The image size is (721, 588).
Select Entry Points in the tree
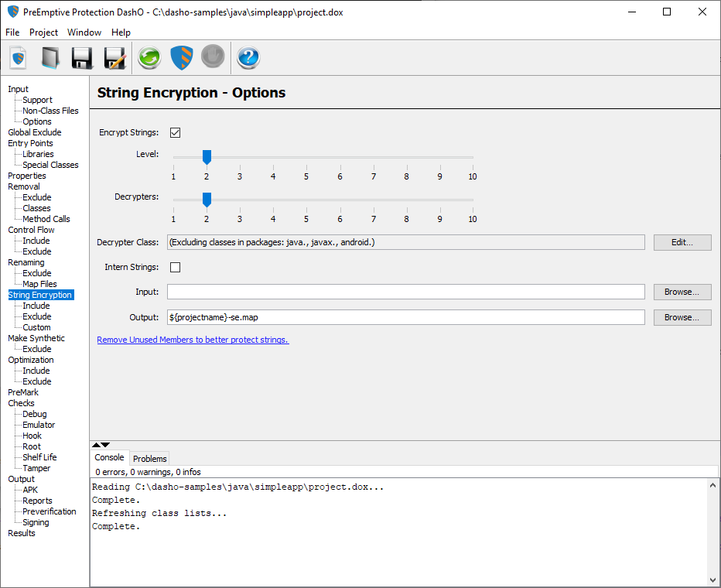click(x=30, y=143)
